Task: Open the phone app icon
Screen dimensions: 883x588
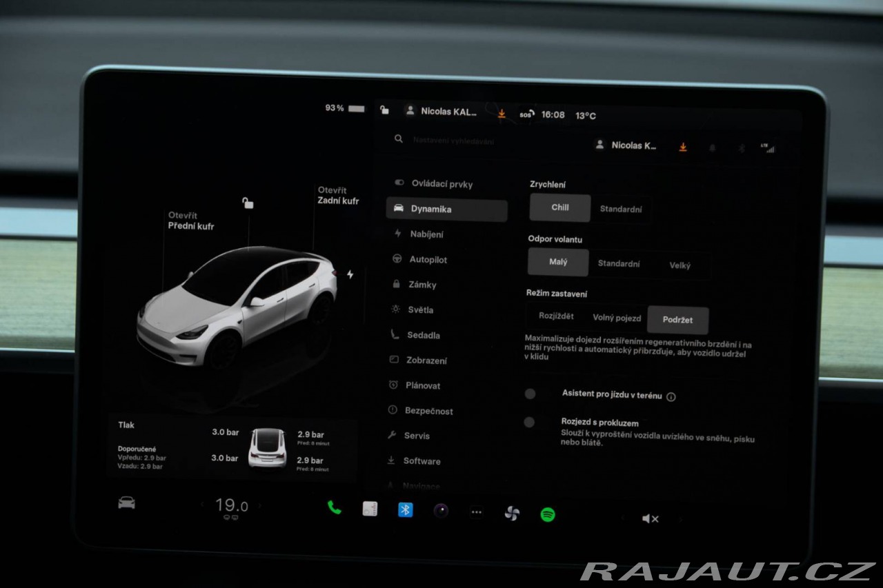Action: (335, 508)
